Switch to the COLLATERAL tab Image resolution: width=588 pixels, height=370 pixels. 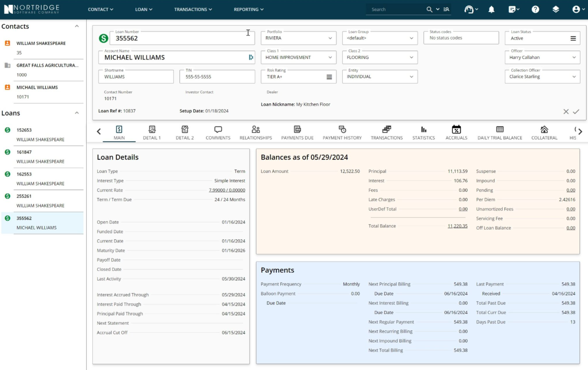coord(544,131)
